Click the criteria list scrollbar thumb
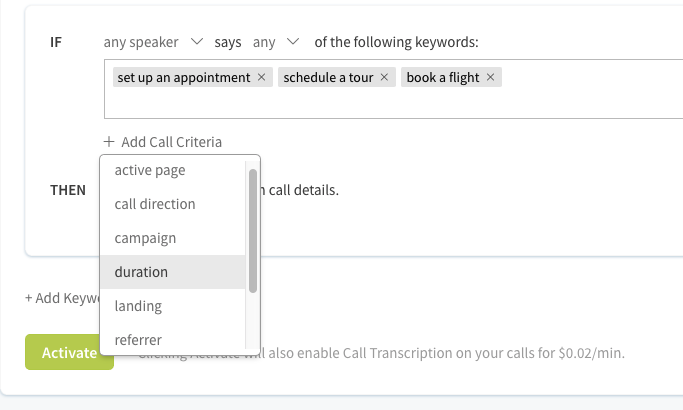The width and height of the screenshot is (683, 410). tap(253, 231)
